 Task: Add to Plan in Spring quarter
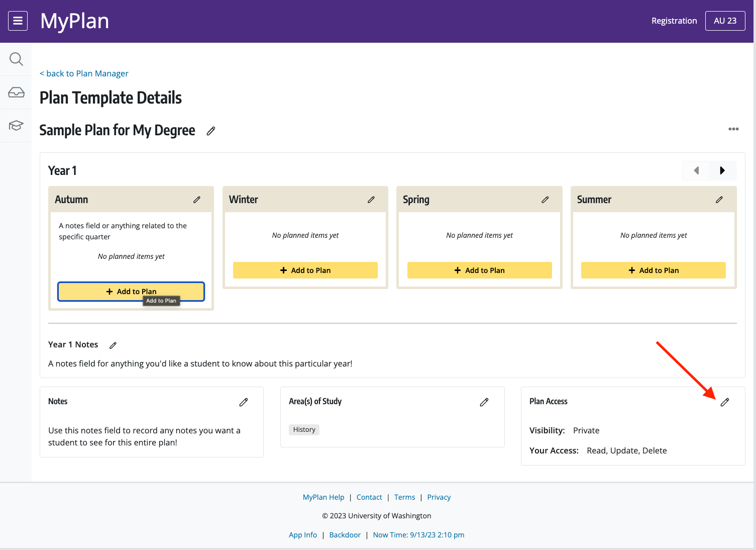[x=480, y=270]
